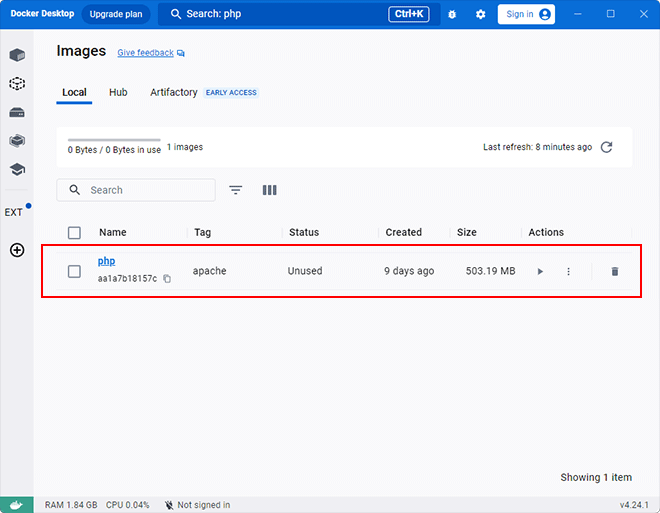This screenshot has height=513, width=660.
Task: Toggle the select all images checkbox
Action: pos(74,233)
